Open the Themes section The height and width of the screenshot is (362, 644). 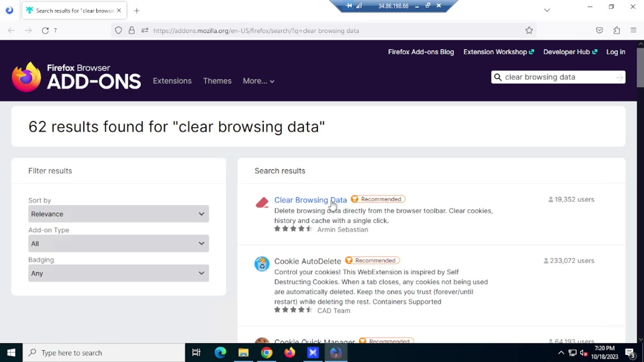[217, 81]
